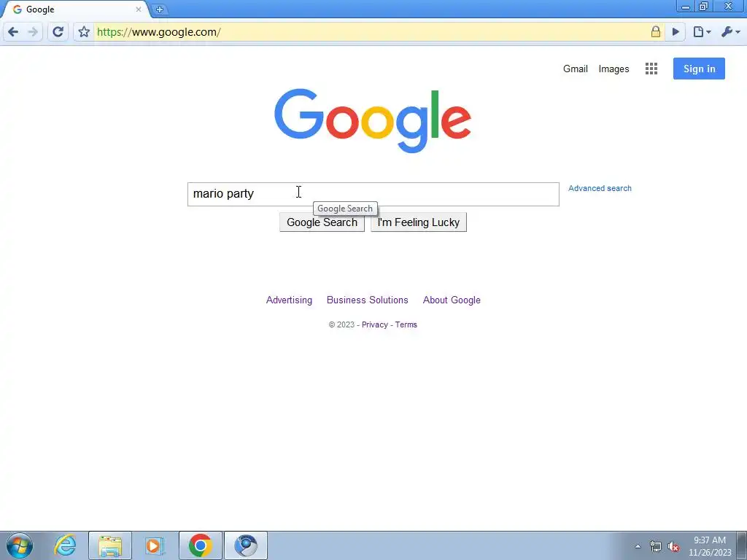
Task: Focus the search box containing mario party
Action: 373,194
